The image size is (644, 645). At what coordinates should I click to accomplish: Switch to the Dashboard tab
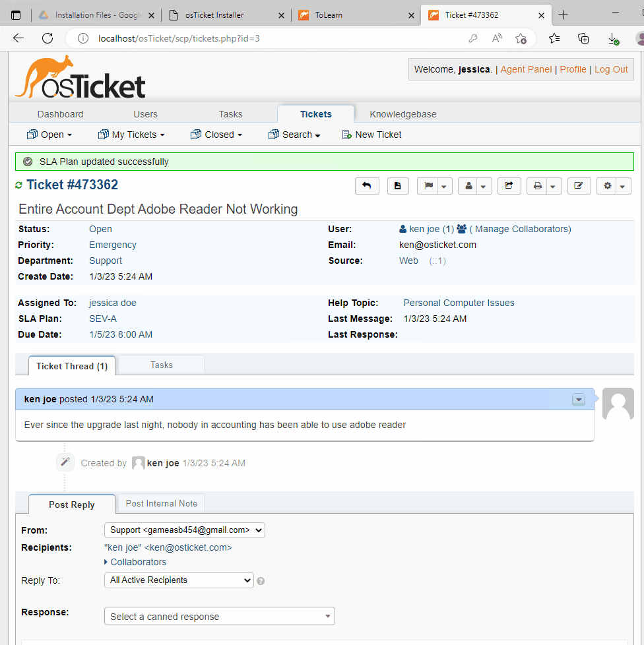[x=60, y=114]
